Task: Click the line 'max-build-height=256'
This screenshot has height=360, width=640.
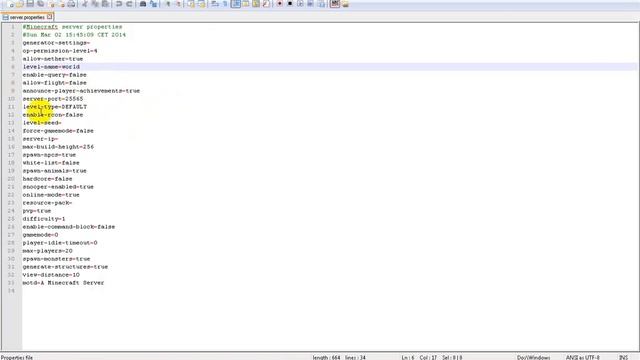Action: (x=58, y=147)
